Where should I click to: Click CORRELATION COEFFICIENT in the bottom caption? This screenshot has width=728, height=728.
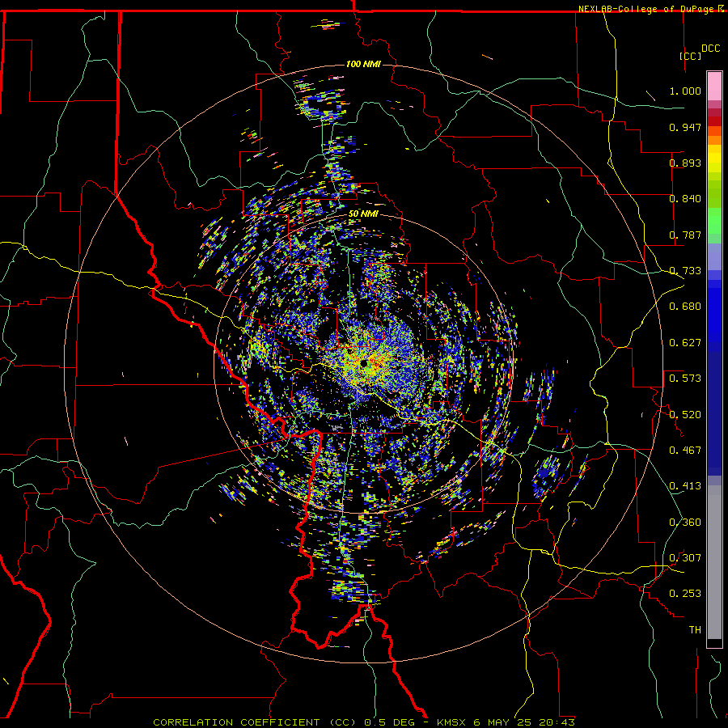click(236, 722)
